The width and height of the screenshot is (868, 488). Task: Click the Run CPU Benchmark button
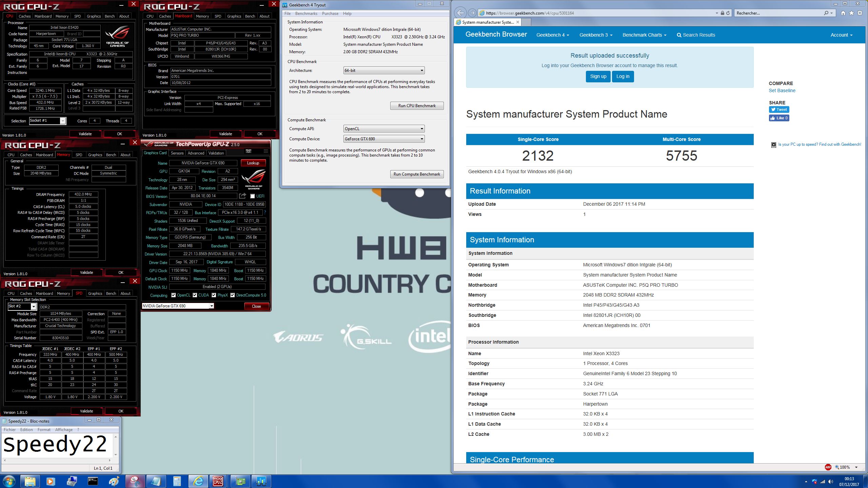click(x=417, y=106)
